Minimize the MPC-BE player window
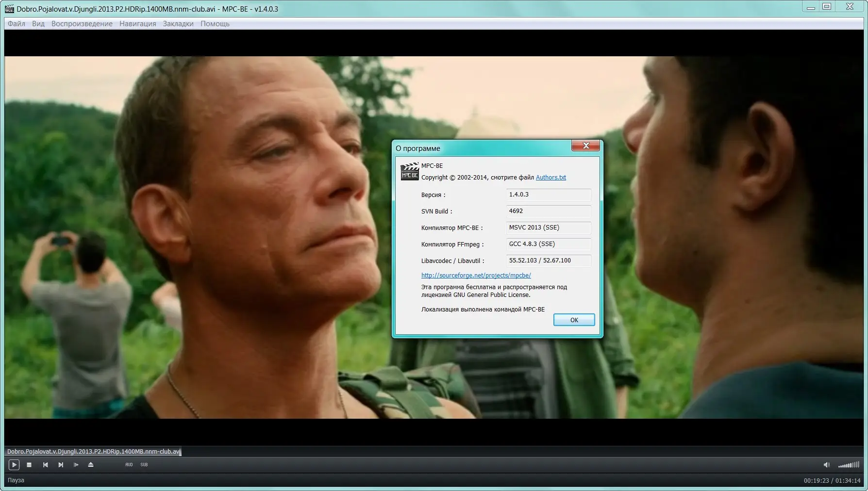 tap(810, 7)
